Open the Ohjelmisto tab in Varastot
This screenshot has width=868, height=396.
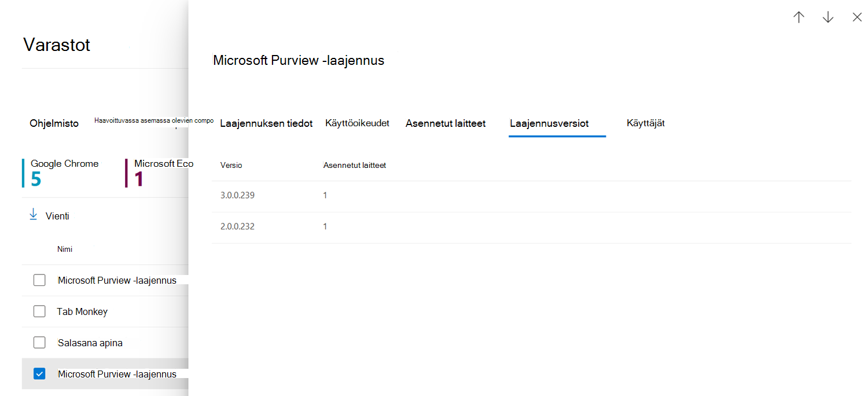point(54,123)
